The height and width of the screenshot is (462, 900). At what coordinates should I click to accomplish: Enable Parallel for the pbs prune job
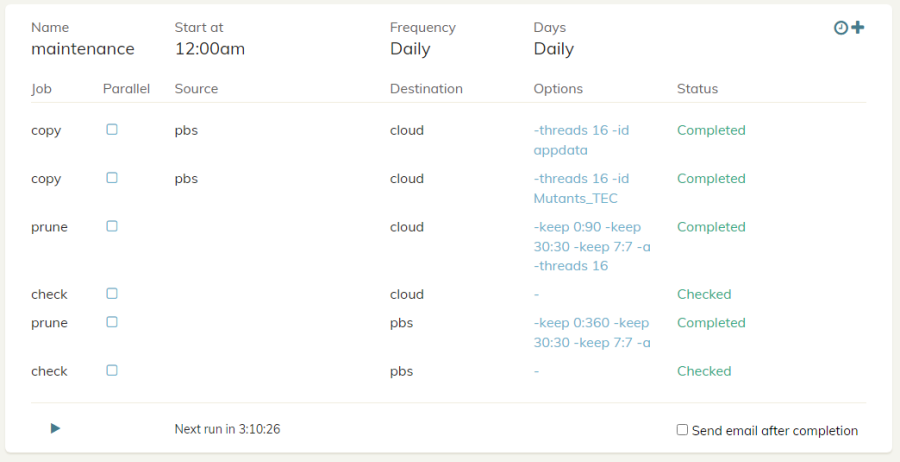point(112,322)
